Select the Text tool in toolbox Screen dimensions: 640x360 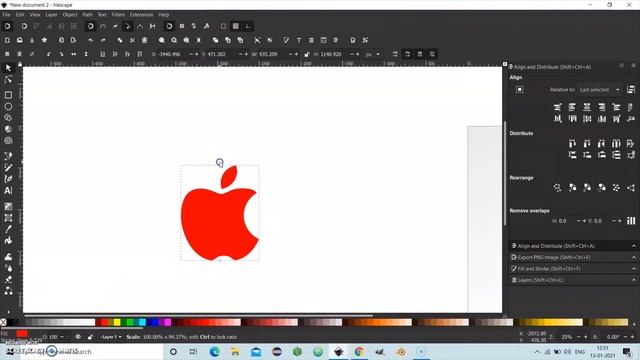click(8, 190)
